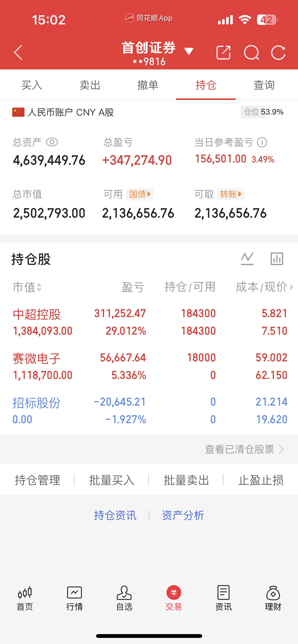Tap 中超控股 current price 7.510
The width and height of the screenshot is (298, 644).
click(x=275, y=331)
